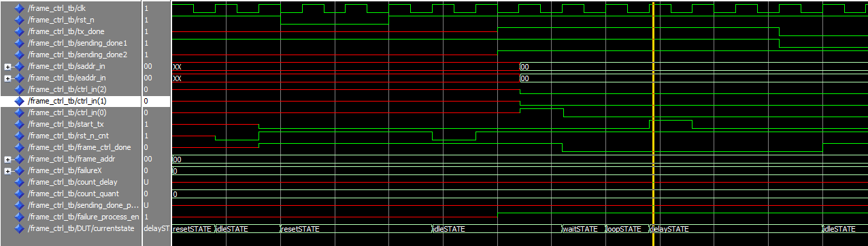The height and width of the screenshot is (246, 868).
Task: Select the DUT/currentstate signal
Action: click(x=82, y=228)
